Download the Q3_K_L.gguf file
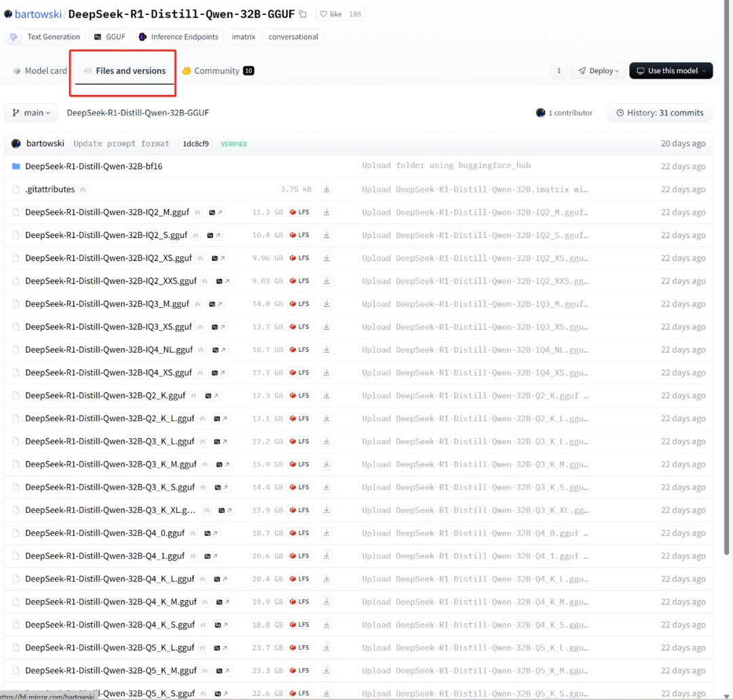This screenshot has width=733, height=700. 326,441
